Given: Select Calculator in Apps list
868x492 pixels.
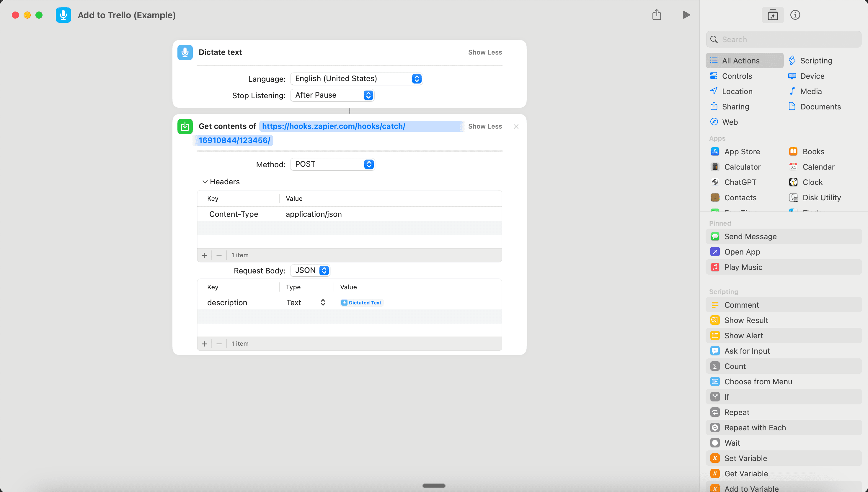Looking at the screenshot, I should 735,167.
